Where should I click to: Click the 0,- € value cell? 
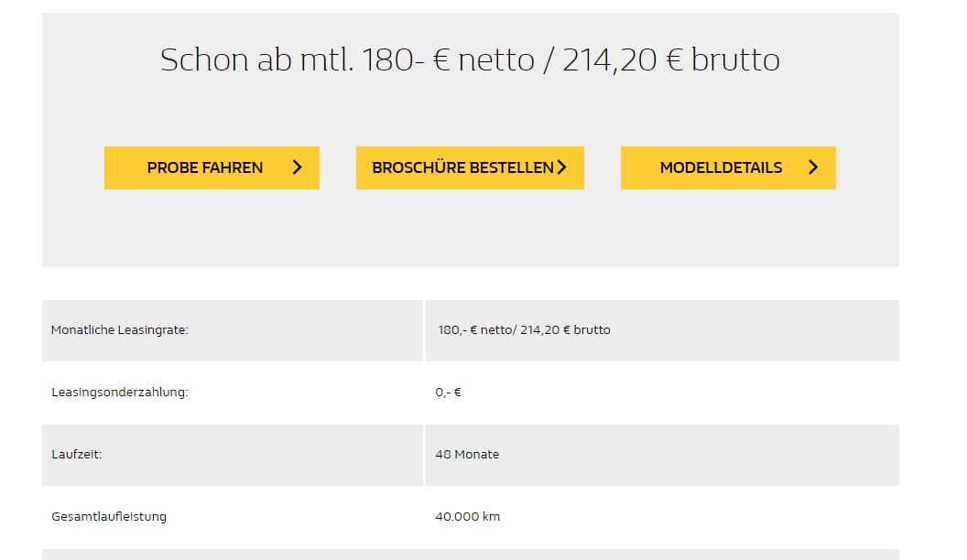coord(662,393)
